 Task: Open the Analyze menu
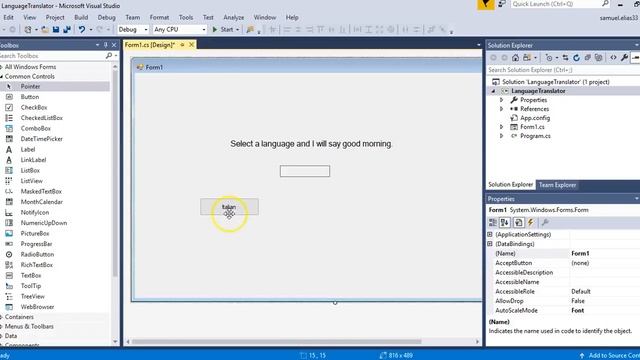point(233,18)
